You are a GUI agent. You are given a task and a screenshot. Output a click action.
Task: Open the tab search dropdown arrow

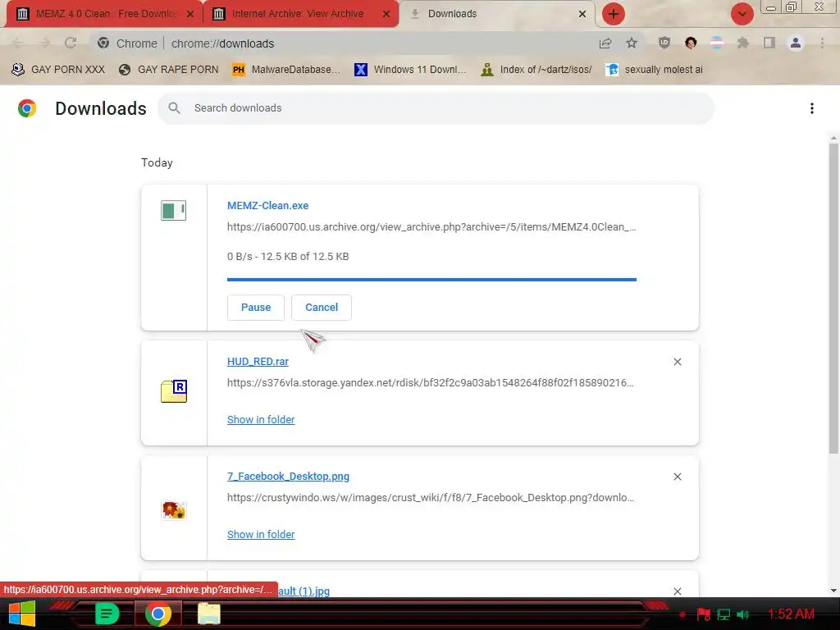(x=742, y=14)
